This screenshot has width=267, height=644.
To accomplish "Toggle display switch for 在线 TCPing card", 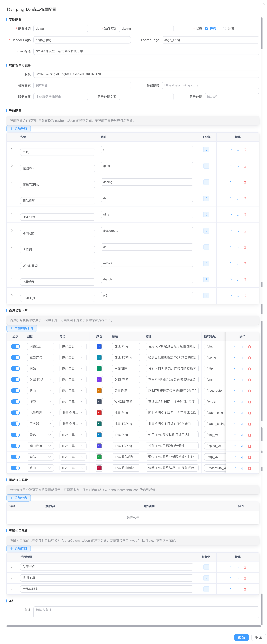I will (15, 358).
